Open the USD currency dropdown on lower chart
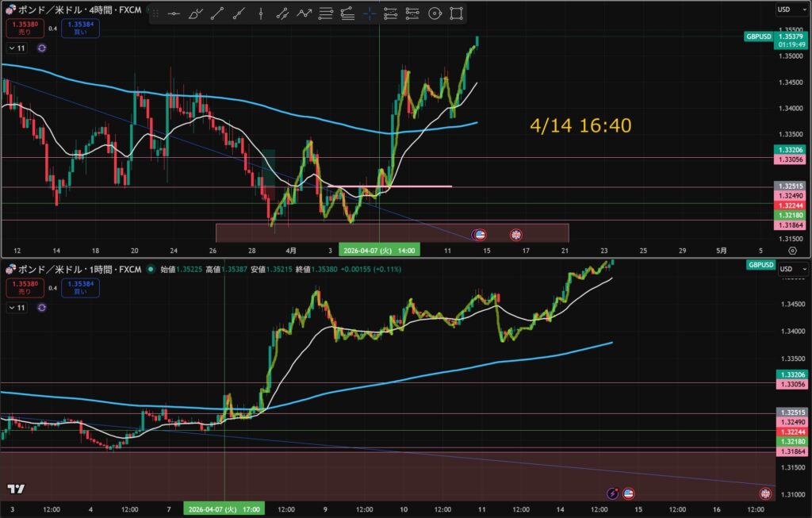Image resolution: width=812 pixels, height=518 pixels. tap(792, 269)
